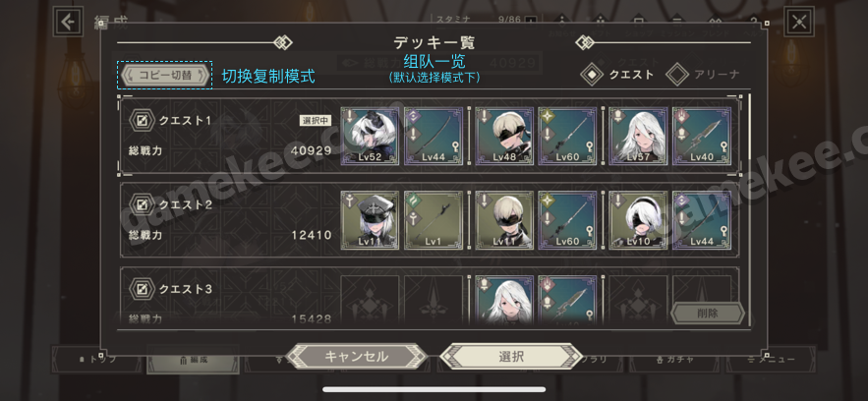Edit the クエスト3 deck name icon
Image resolution: width=868 pixels, height=401 pixels.
tap(142, 289)
